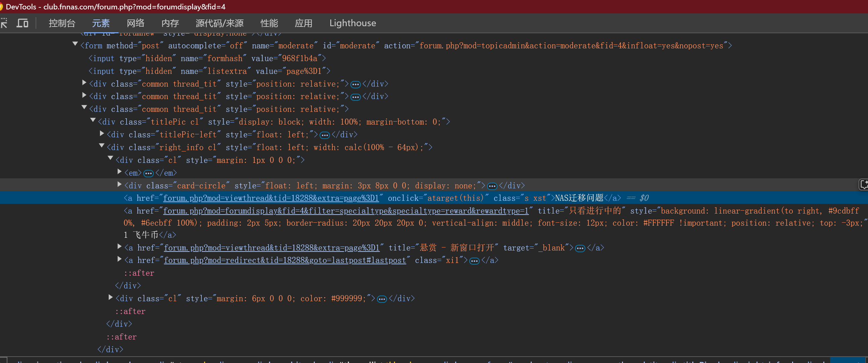Expand the cl div with color #999999
The width and height of the screenshot is (868, 363).
pyautogui.click(x=110, y=297)
